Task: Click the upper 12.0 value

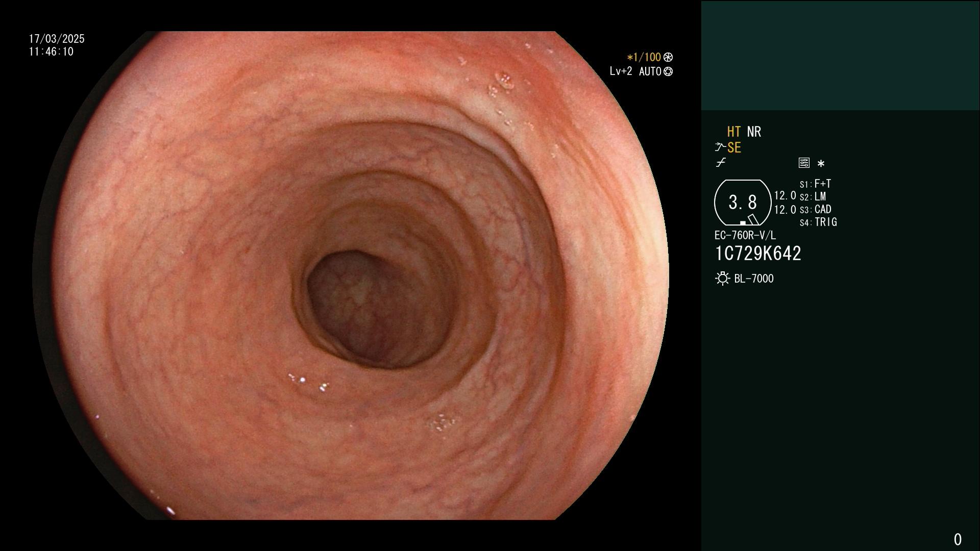Action: [785, 195]
